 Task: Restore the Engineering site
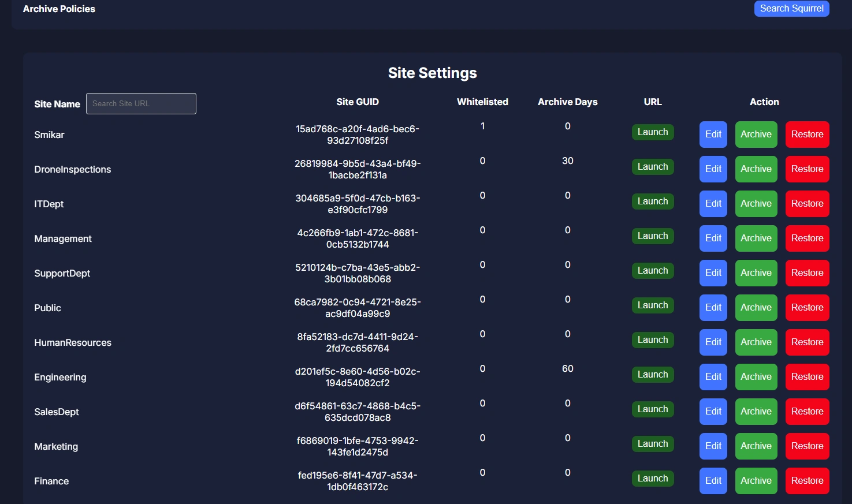click(807, 377)
